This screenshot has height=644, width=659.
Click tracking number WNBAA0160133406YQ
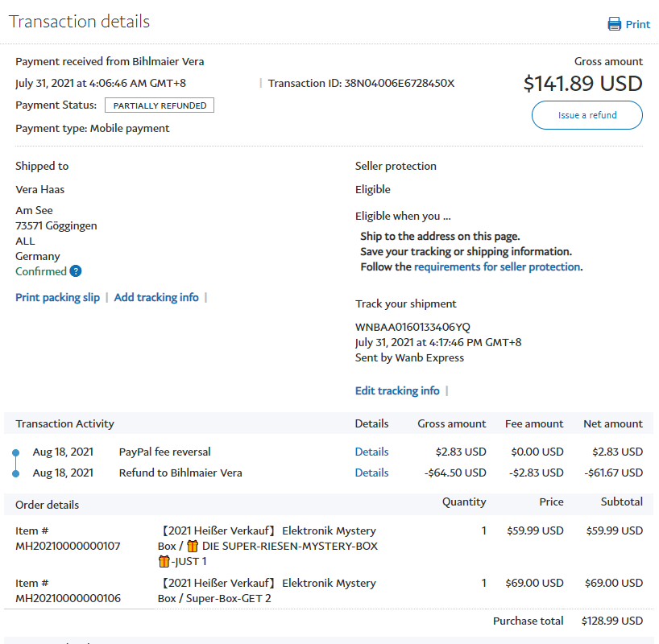[x=412, y=328]
